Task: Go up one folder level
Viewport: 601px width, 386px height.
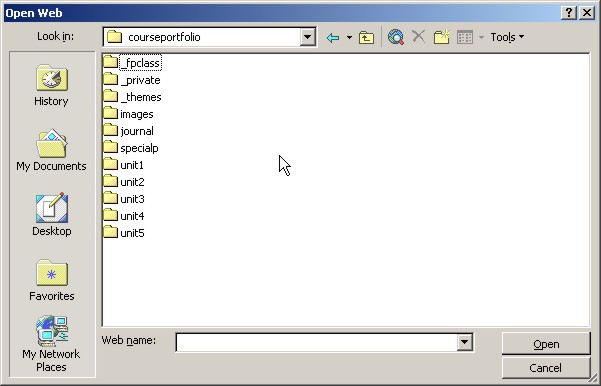Action: coord(366,37)
